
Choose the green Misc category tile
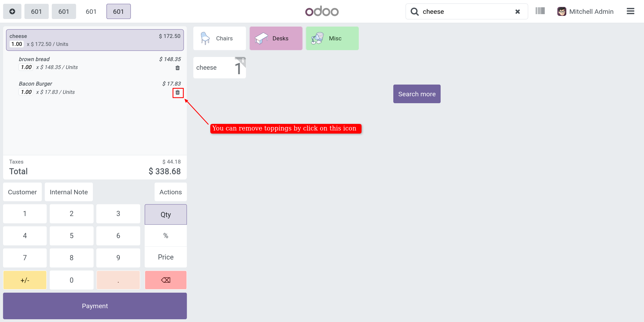332,38
